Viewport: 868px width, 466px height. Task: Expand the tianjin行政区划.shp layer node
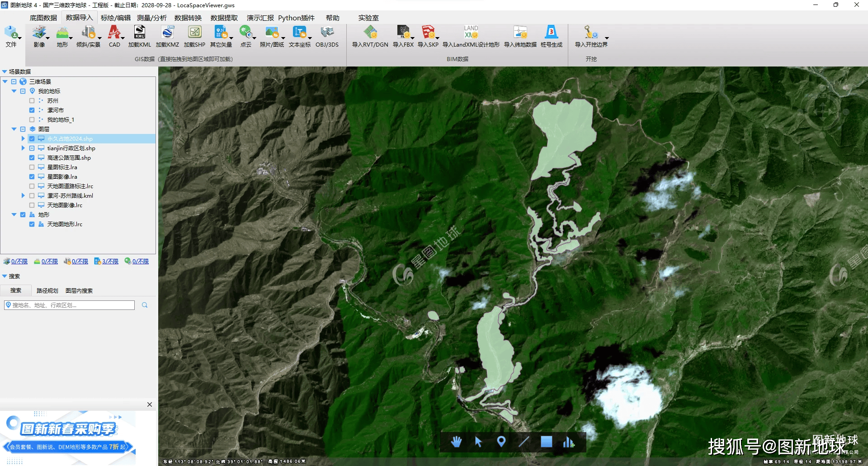coord(23,148)
